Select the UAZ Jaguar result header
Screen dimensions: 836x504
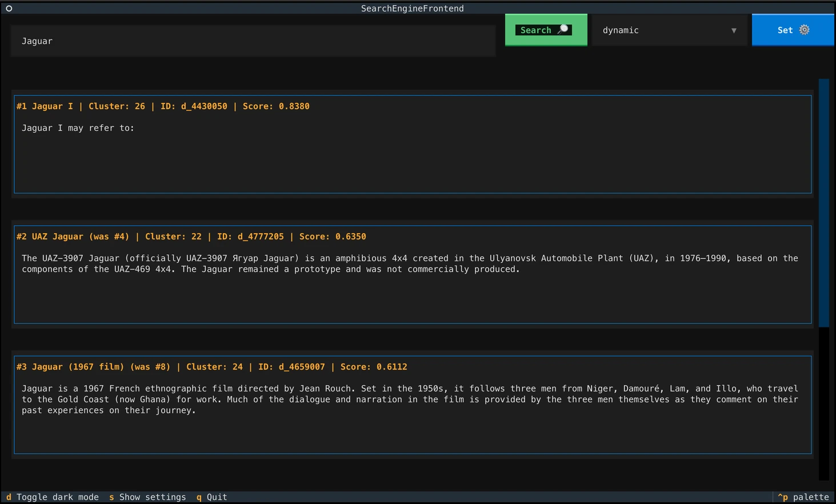pyautogui.click(x=191, y=237)
